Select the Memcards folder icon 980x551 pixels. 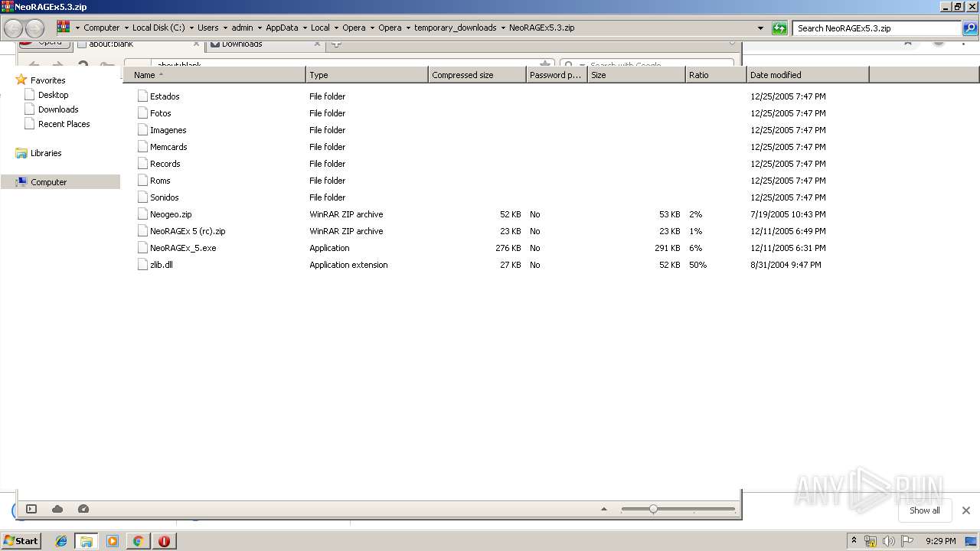coord(142,146)
